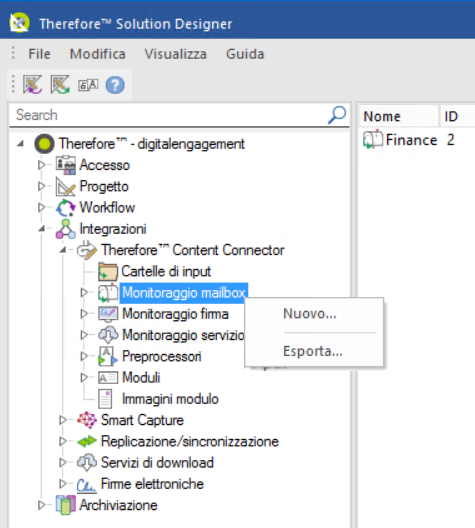Viewport: 475px width, 528px height.
Task: Expand the Archiviazione node
Action: pos(41,505)
